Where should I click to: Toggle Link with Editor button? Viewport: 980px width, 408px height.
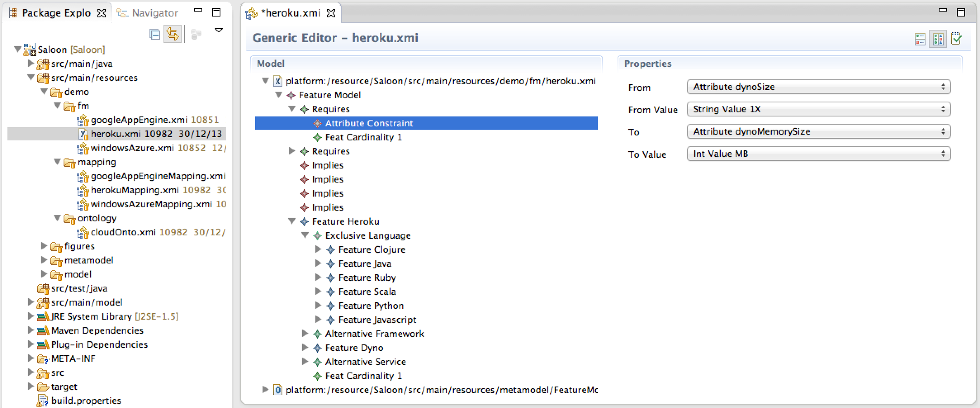[173, 35]
